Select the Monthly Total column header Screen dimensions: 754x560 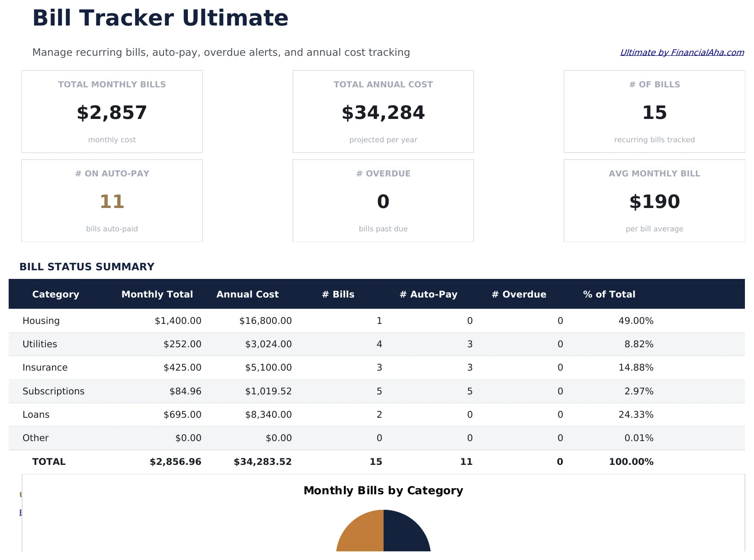[157, 294]
